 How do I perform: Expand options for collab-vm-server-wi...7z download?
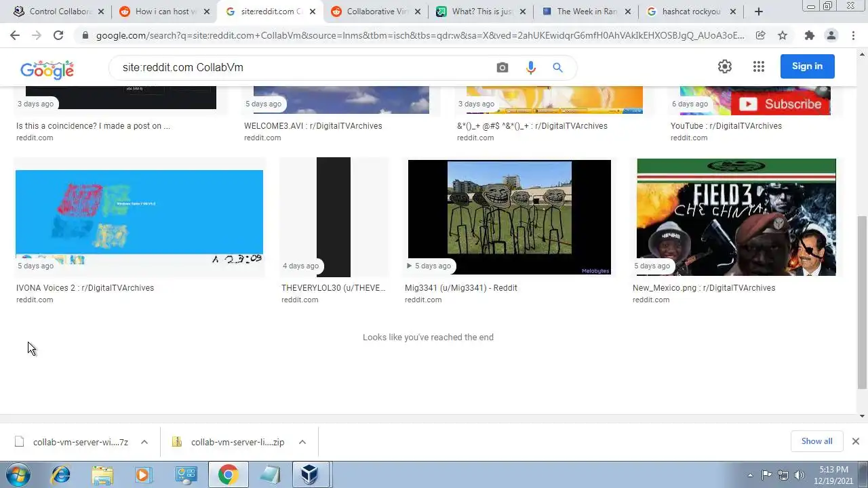pos(144,442)
